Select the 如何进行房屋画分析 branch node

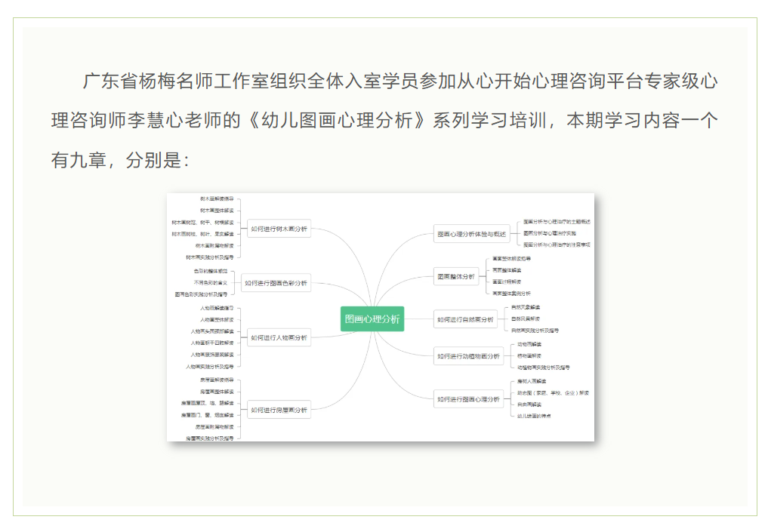click(x=279, y=410)
